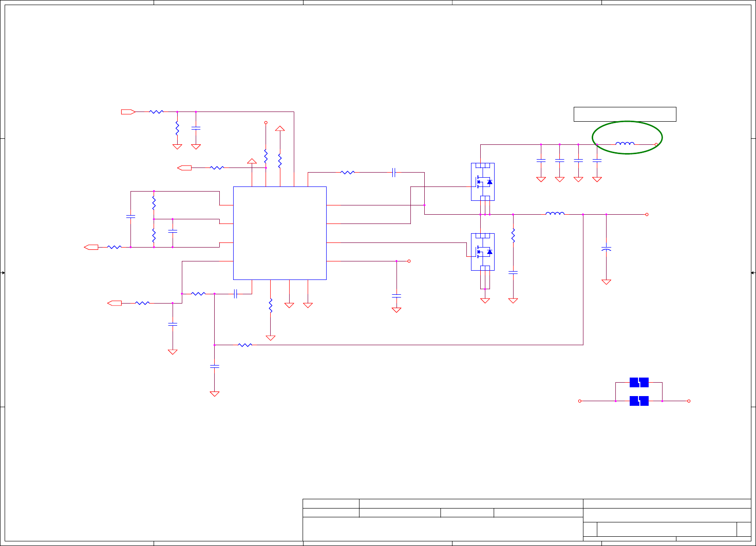Select the resistor below the IC going to ground

(271, 305)
